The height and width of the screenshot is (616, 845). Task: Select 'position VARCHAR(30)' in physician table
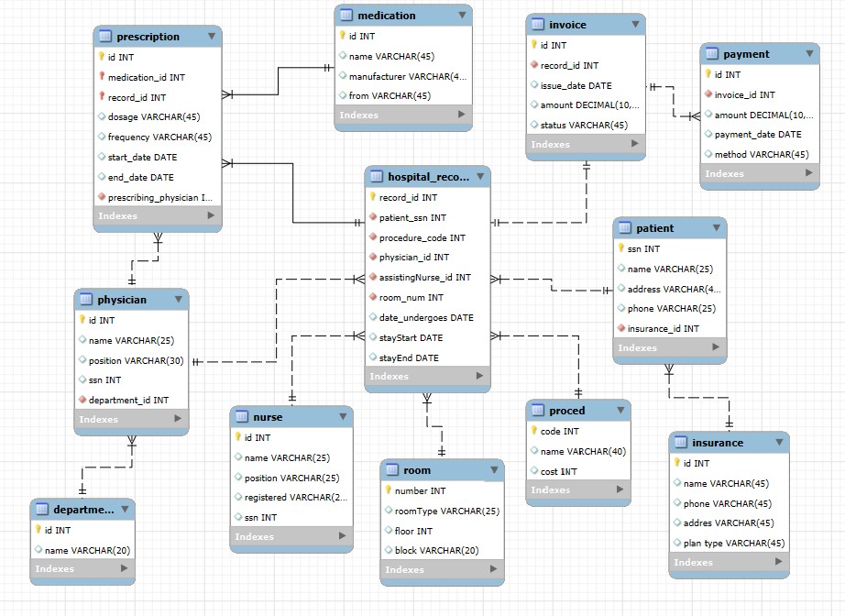pos(131,360)
